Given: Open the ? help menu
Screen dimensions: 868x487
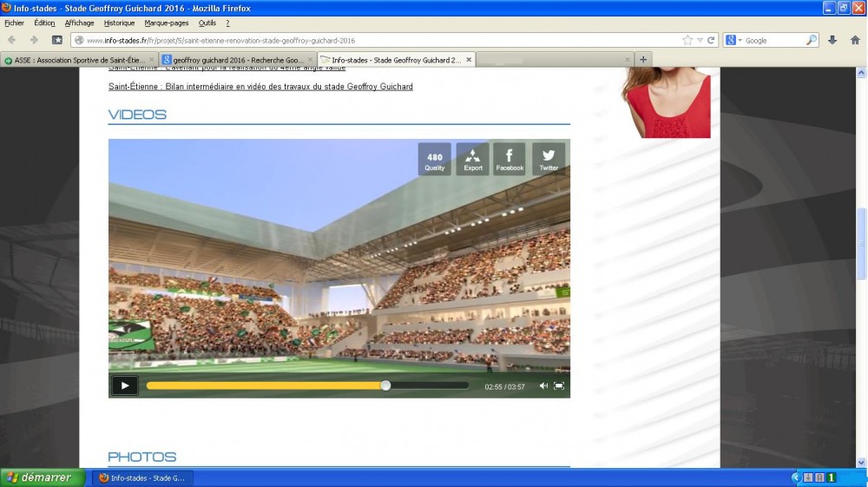Looking at the screenshot, I should 227,23.
